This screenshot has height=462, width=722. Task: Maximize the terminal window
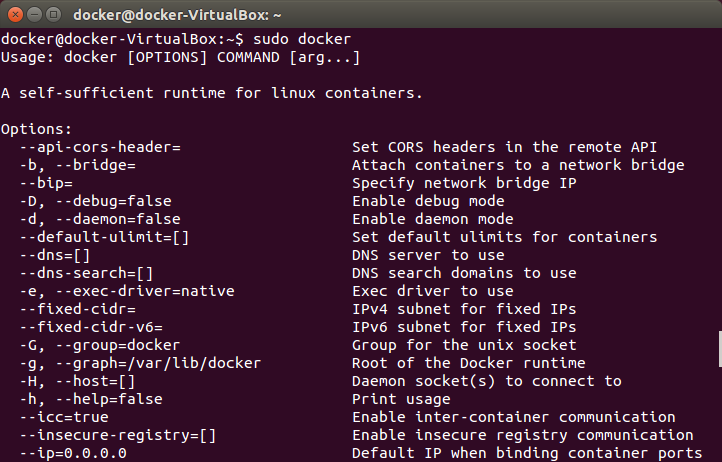coord(55,14)
